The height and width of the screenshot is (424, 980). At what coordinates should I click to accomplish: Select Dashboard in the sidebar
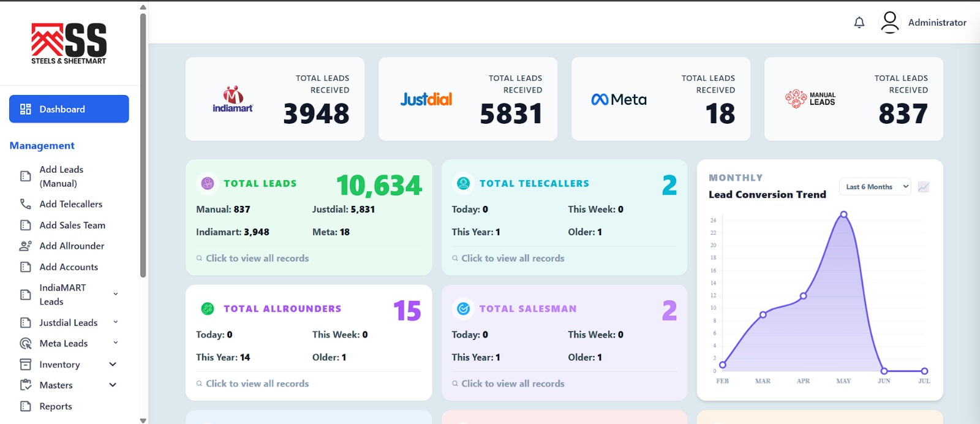(x=69, y=109)
